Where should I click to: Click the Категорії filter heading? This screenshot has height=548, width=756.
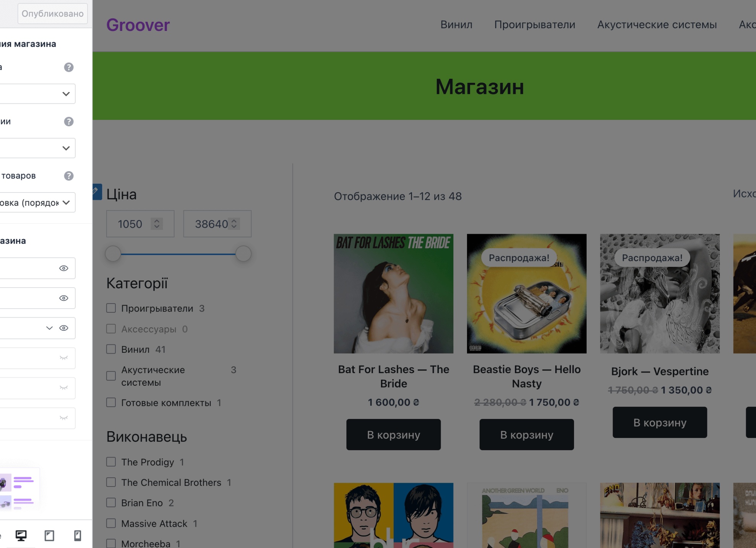coord(137,283)
